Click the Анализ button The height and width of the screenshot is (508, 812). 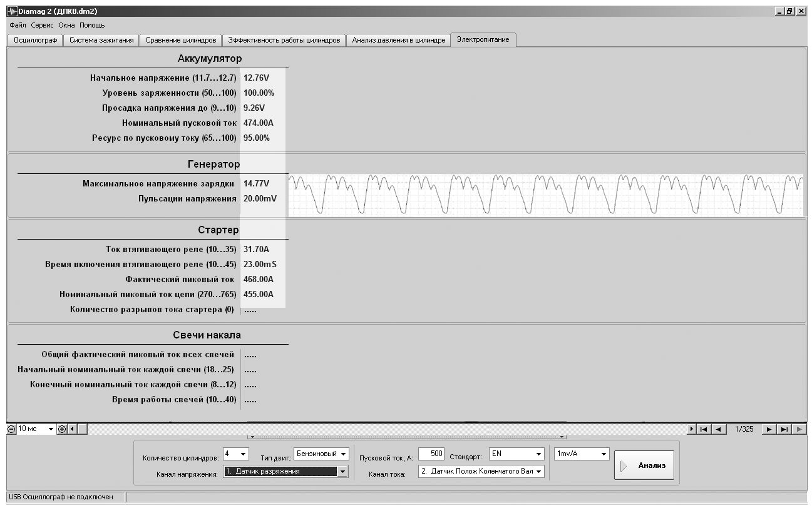coord(644,465)
